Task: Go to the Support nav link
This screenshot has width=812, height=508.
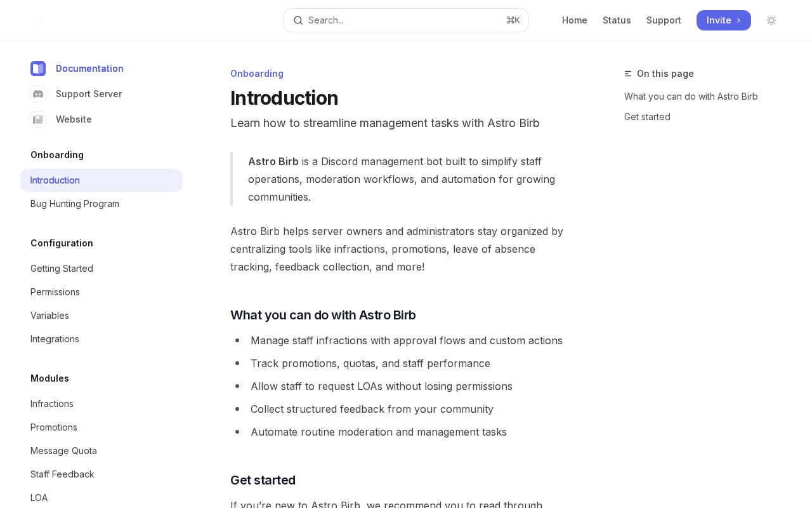Action: pos(664,20)
